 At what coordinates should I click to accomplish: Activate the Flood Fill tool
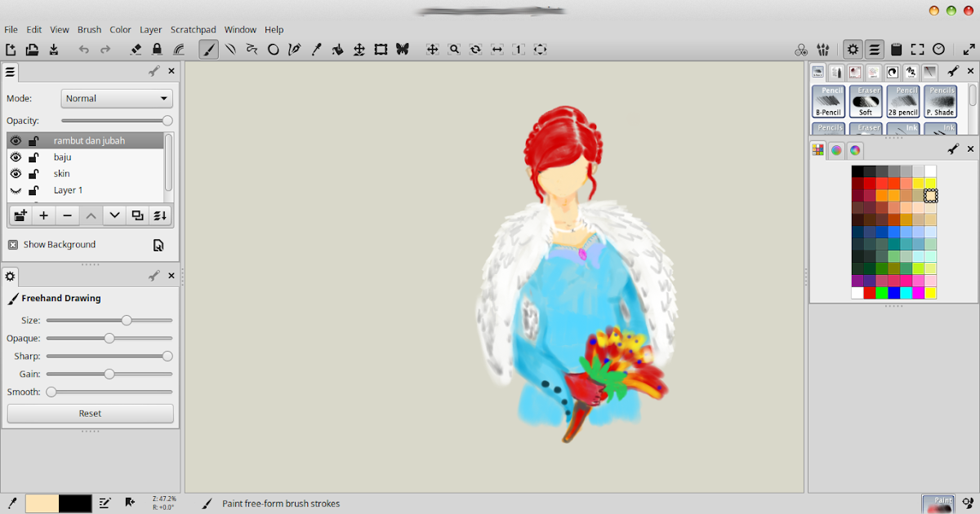point(337,49)
